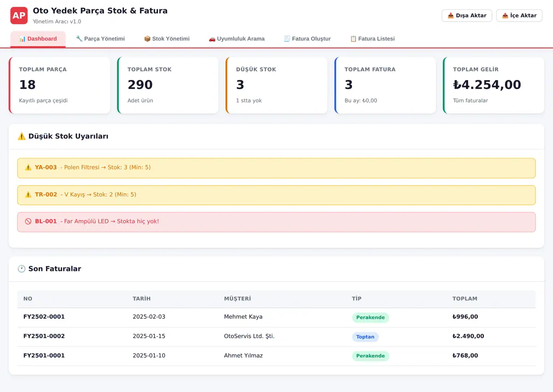Click the Dışa Aktar export button
553x392 pixels.
click(467, 16)
